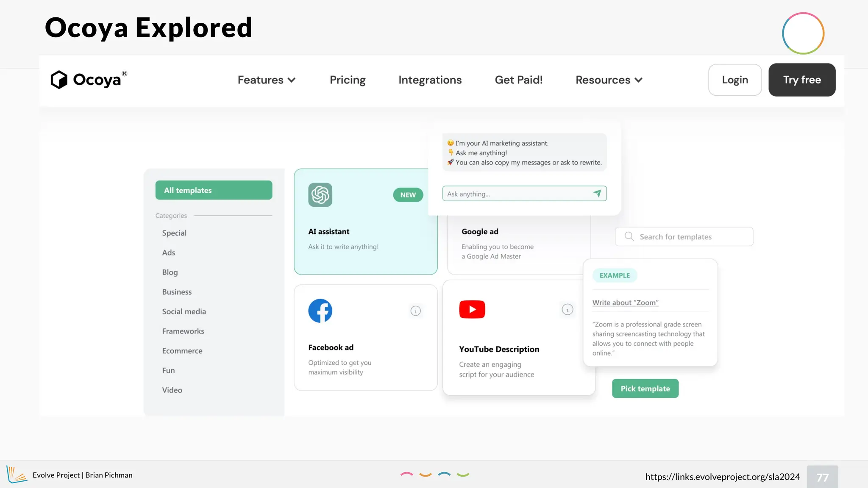Viewport: 868px width, 488px height.
Task: Open the Get Paid! page
Action: click(x=519, y=80)
